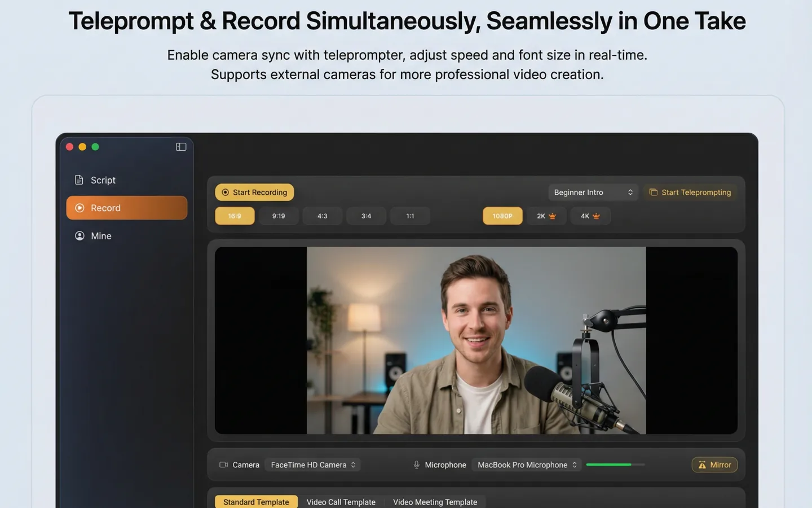The width and height of the screenshot is (812, 508).
Task: Select the Script icon in the sidebar
Action: point(80,179)
